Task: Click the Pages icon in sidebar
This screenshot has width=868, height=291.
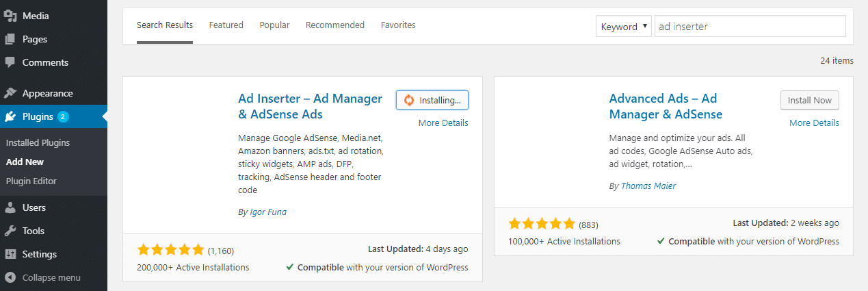Action: point(10,39)
